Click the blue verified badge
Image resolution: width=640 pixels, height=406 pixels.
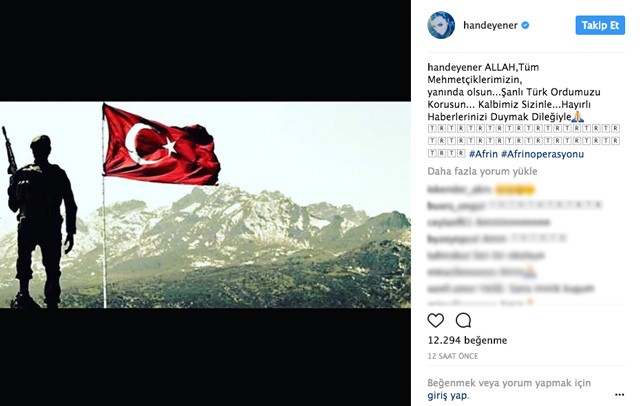pyautogui.click(x=525, y=25)
